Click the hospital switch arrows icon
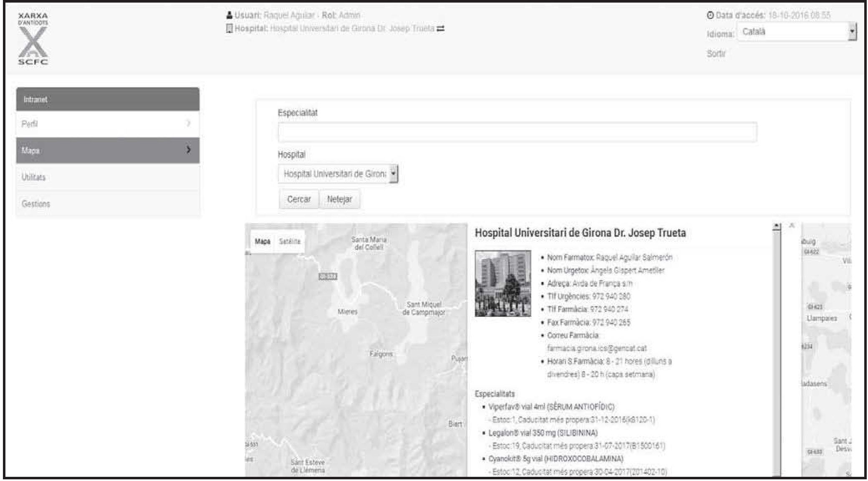Image resolution: width=868 pixels, height=481 pixels. tap(440, 29)
